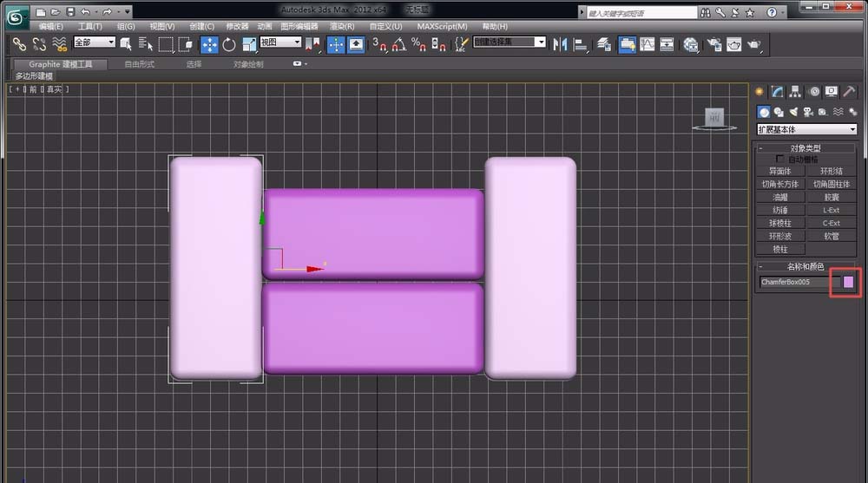Select the Select and Move tool
The image size is (868, 483).
coord(209,44)
